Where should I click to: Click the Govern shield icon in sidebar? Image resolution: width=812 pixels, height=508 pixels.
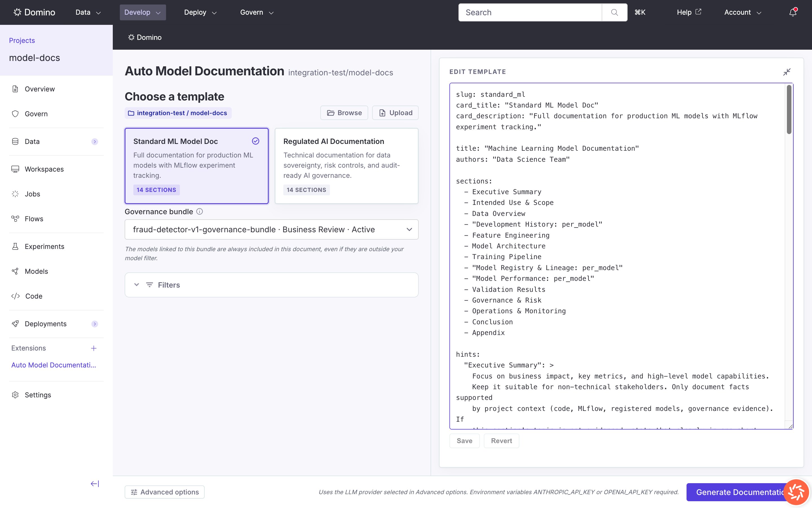coord(15,114)
